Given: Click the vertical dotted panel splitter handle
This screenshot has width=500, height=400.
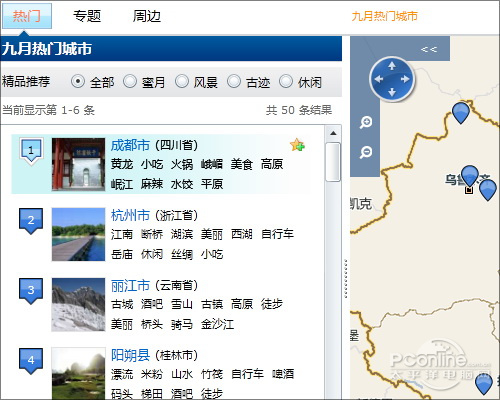Looking at the screenshot, I should [346, 278].
